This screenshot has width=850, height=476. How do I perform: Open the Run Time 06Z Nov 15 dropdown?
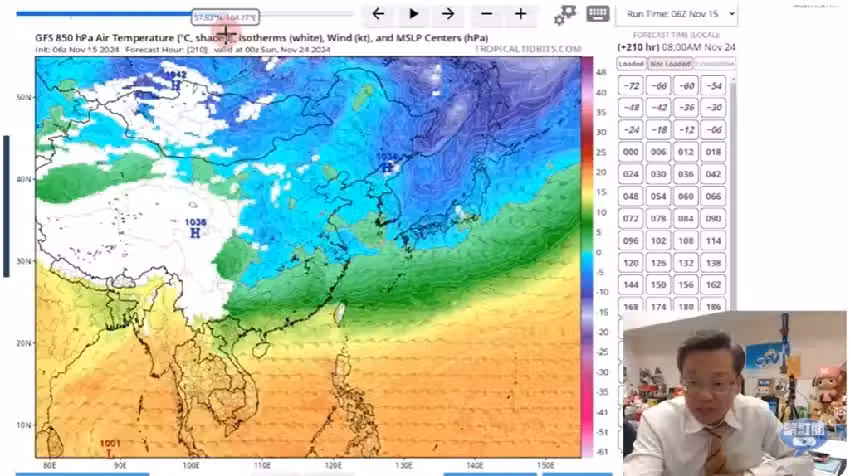point(678,13)
